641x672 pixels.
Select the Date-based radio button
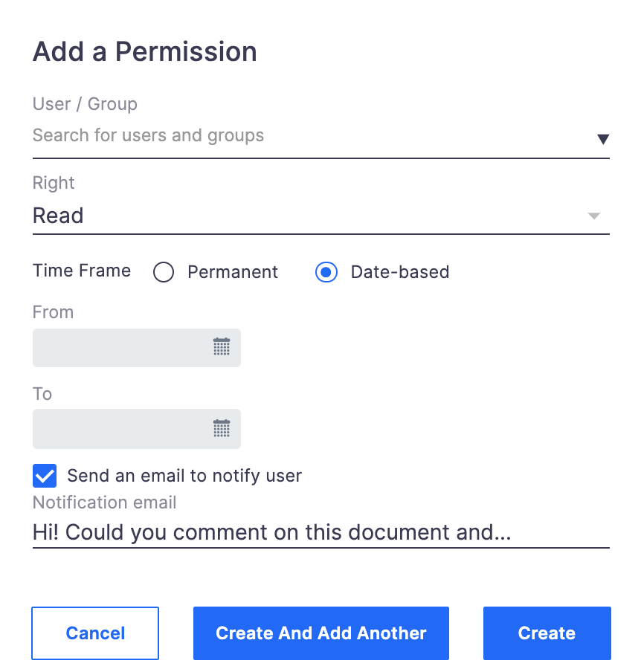[326, 272]
